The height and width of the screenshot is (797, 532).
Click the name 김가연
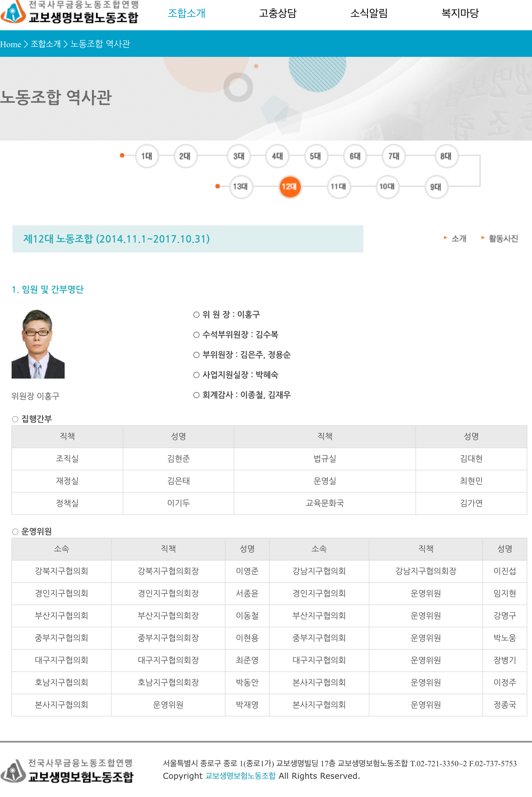click(x=471, y=503)
